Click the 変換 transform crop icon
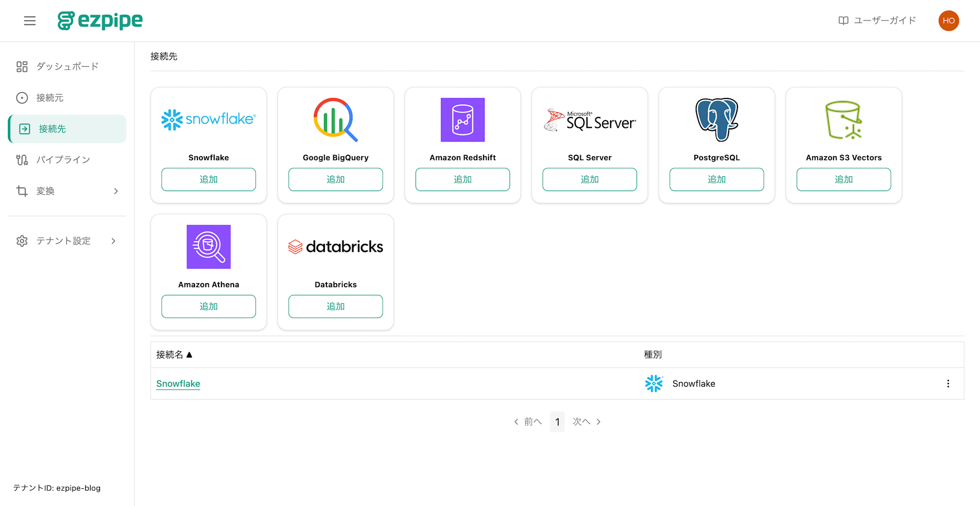Image resolution: width=980 pixels, height=506 pixels. [22, 191]
